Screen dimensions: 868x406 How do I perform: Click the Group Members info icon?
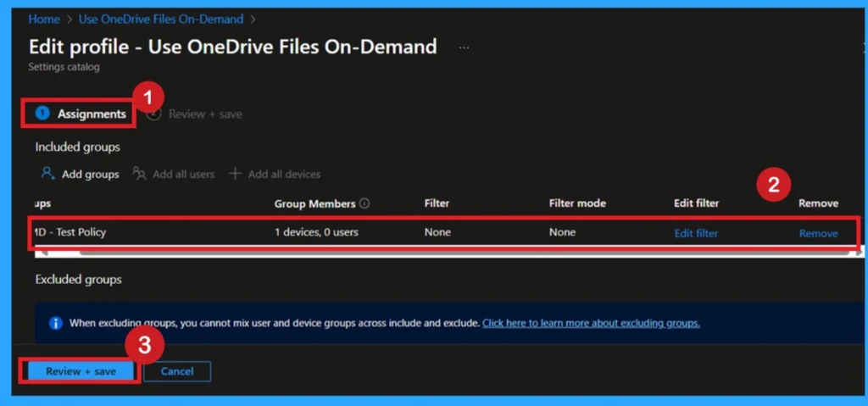click(x=364, y=203)
